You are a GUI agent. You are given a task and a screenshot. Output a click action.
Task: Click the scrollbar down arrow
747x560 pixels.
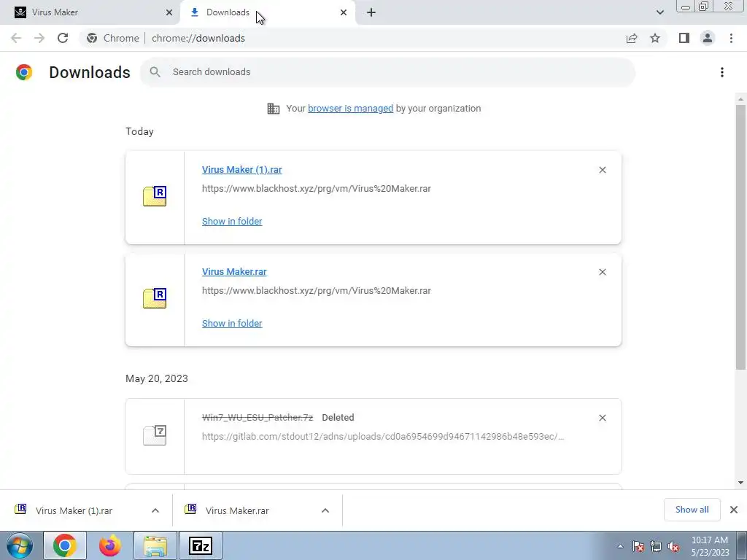pos(740,483)
